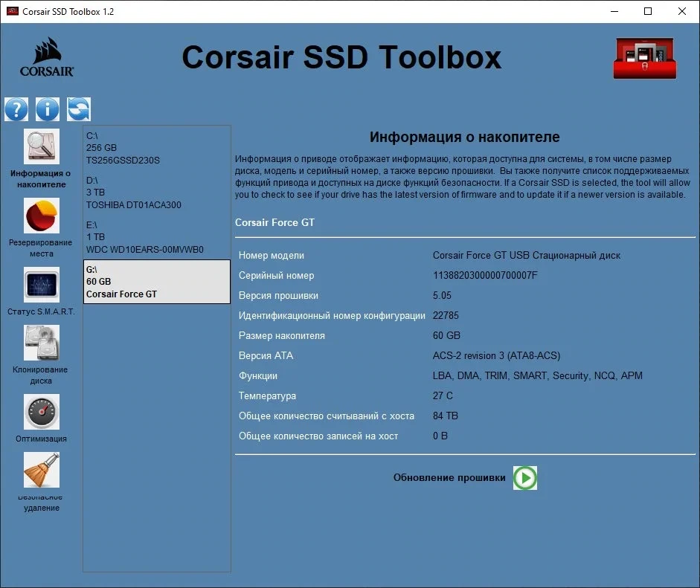700x588 pixels.
Task: Open the Overprovisioning pie chart icon
Action: tap(41, 216)
